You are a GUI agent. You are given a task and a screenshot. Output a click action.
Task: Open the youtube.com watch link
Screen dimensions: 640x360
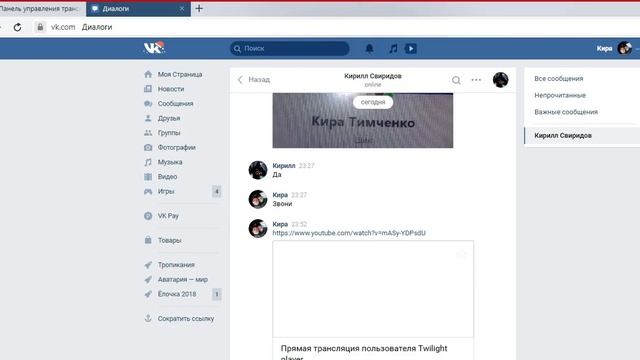(x=349, y=233)
